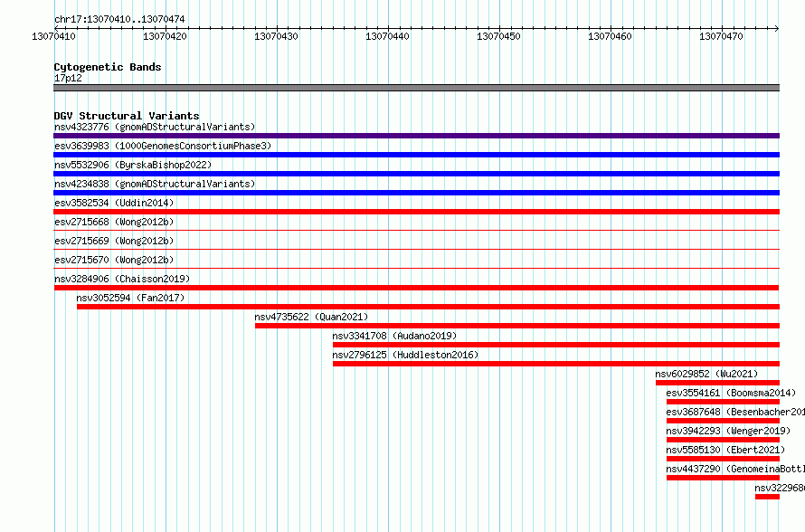Open nsv5585130 (Ebert2021) label
The width and height of the screenshot is (805, 532).
[x=725, y=450]
